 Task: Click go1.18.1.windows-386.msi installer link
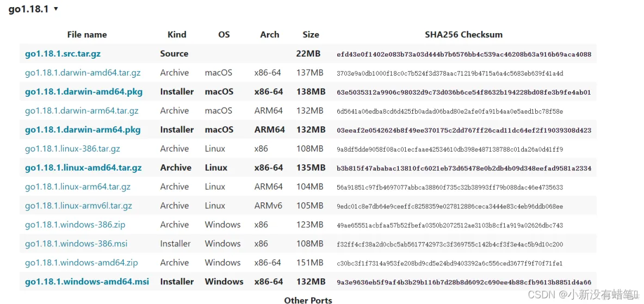coord(76,244)
